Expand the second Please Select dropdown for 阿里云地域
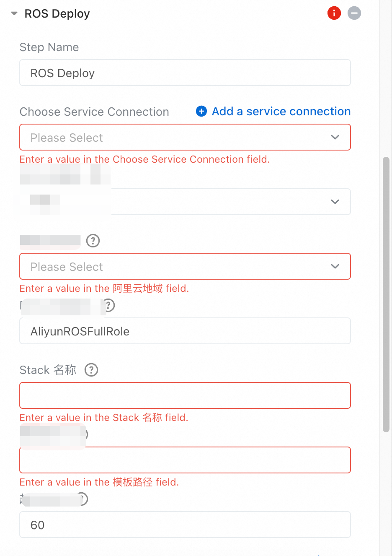Viewport: 392px width, 556px height. coord(185,266)
